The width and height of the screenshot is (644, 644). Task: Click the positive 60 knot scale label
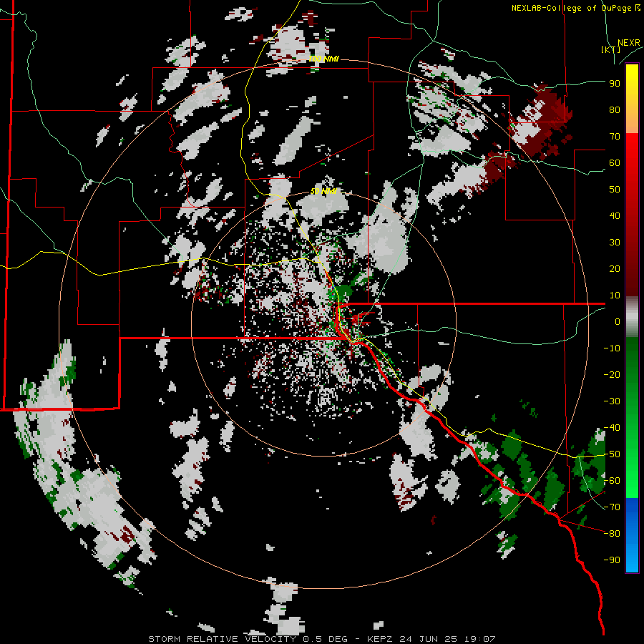(x=615, y=163)
